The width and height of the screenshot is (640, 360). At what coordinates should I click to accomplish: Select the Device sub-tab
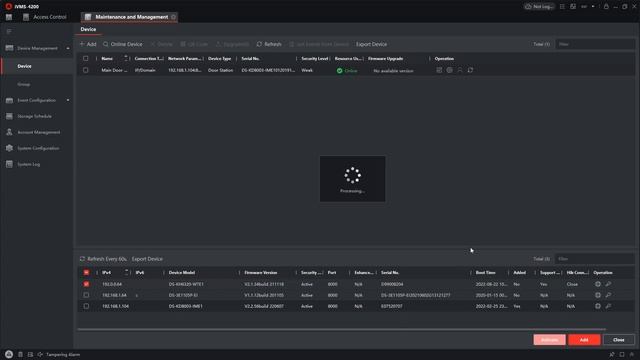tap(88, 29)
